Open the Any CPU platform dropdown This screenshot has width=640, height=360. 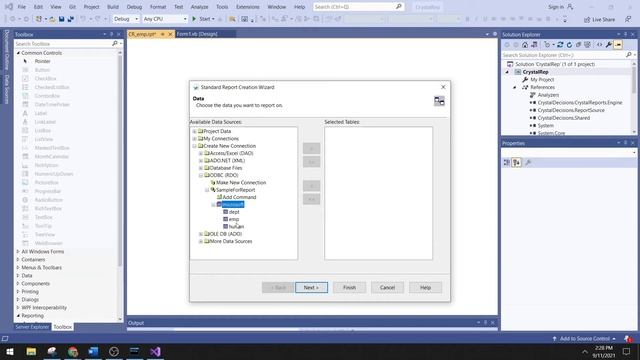165,19
